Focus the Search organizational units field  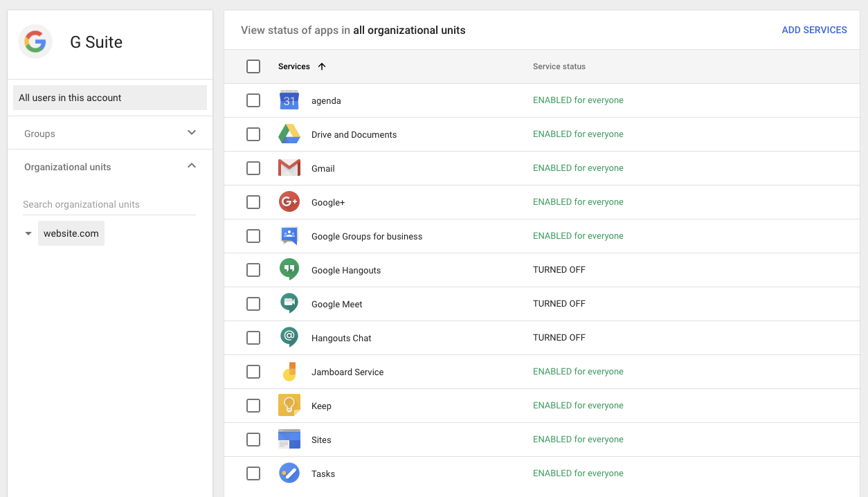pos(109,204)
